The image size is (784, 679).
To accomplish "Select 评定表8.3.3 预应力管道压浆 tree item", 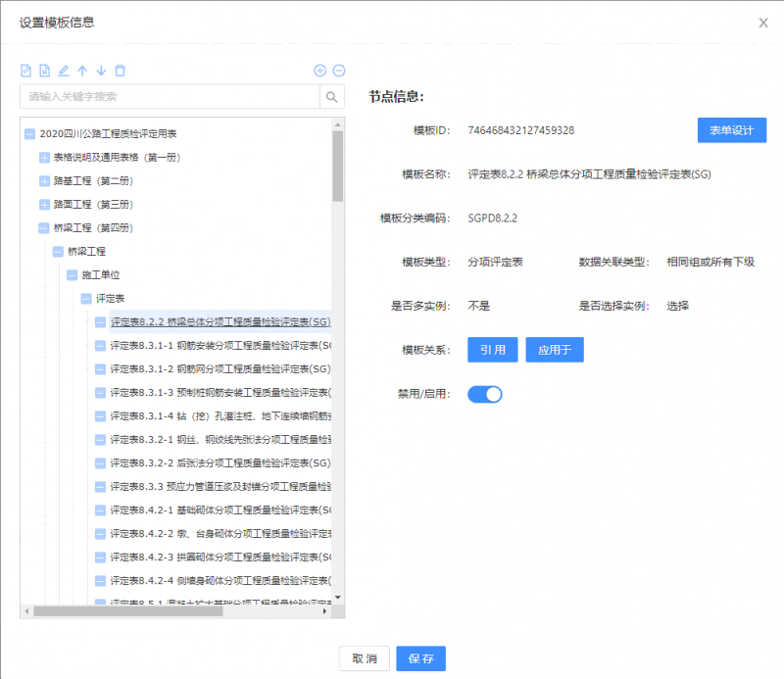I will click(220, 487).
